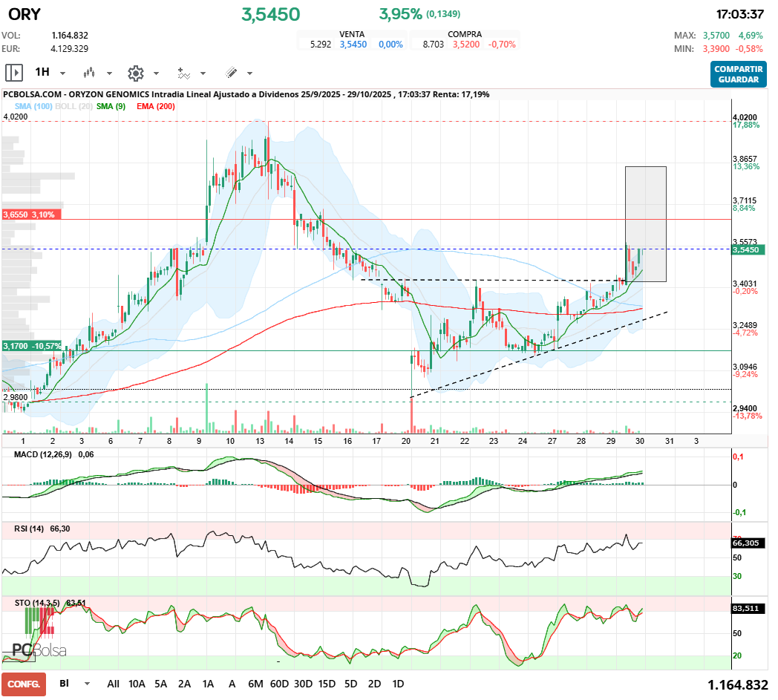Switch to the 1D range tab
This screenshot has height=700, width=778.
pyautogui.click(x=398, y=684)
